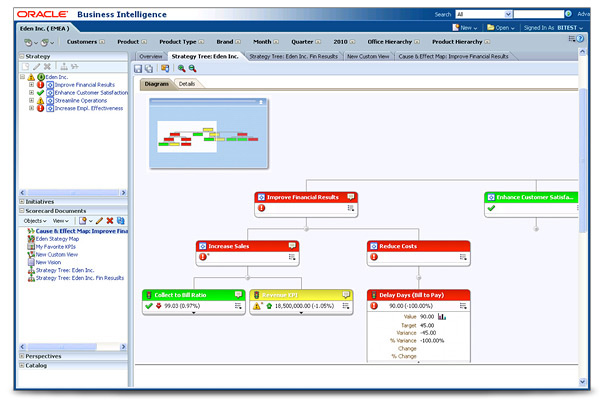Viewport: 600px width, 400px height.
Task: Select the Diagram sub-tab
Action: (157, 83)
